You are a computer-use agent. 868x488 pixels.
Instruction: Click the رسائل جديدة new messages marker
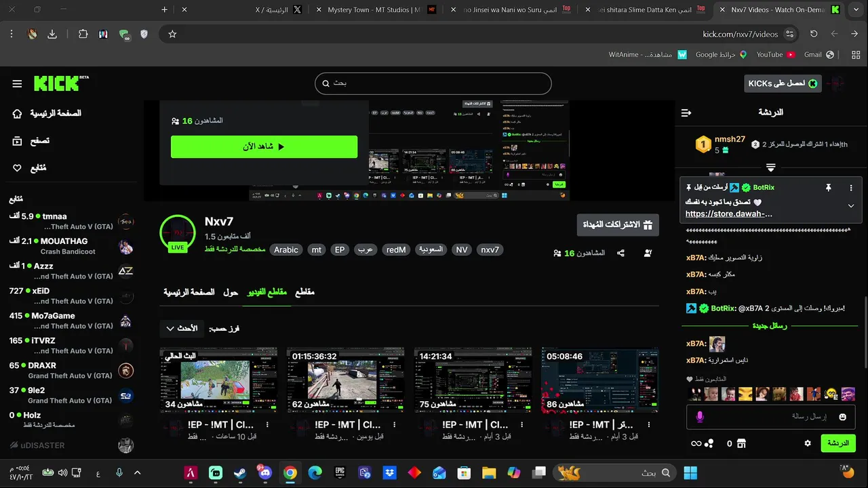click(769, 326)
